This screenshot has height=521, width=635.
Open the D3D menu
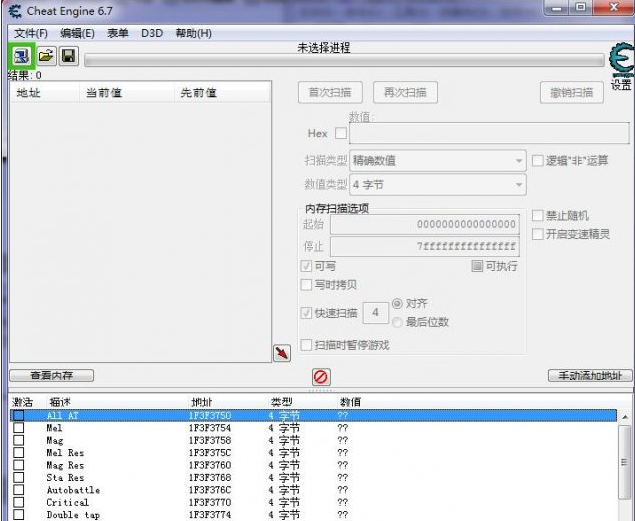click(x=152, y=33)
